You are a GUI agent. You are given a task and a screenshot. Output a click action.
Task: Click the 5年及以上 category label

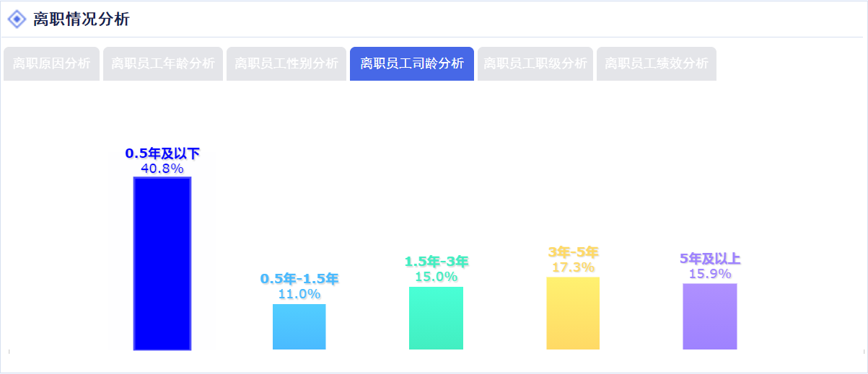(710, 259)
